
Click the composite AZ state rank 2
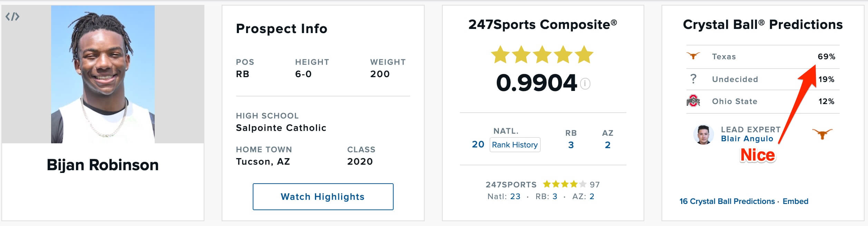[x=607, y=145]
